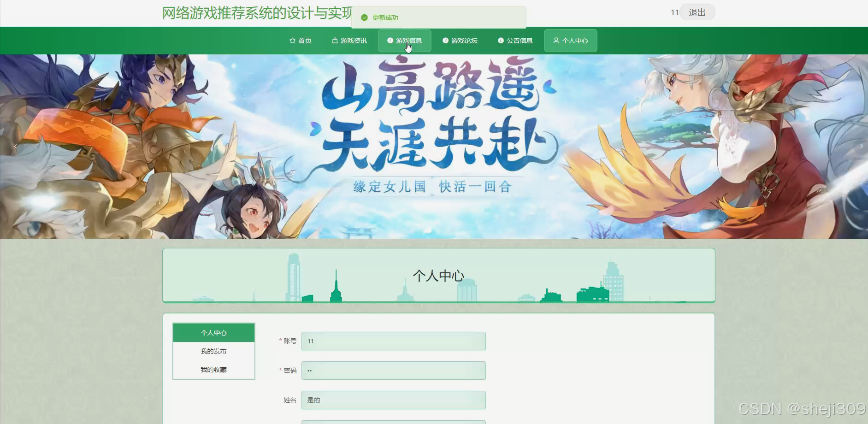This screenshot has height=424, width=868.
Task: Click the 账号 input field
Action: pos(394,341)
